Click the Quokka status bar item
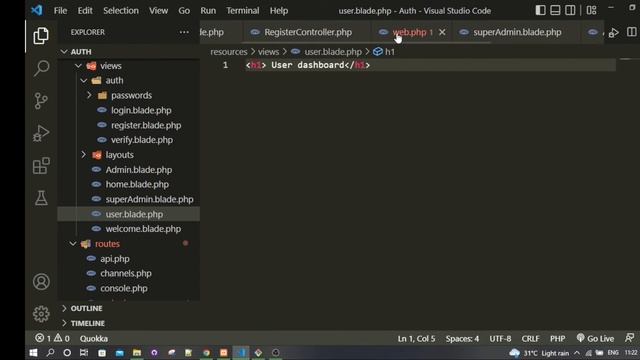Image resolution: width=640 pixels, height=360 pixels. click(94, 339)
